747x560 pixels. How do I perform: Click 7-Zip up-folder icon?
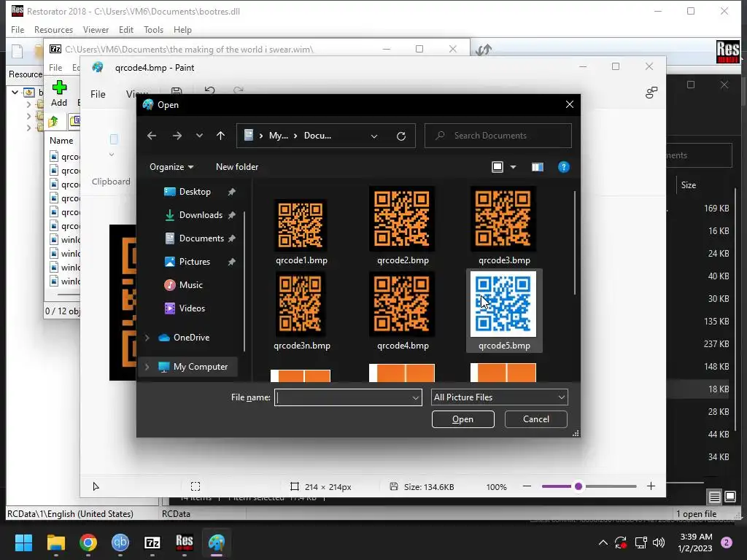[53, 122]
